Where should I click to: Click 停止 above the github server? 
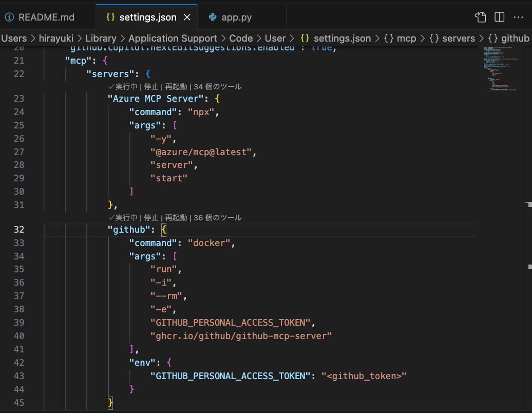click(151, 217)
